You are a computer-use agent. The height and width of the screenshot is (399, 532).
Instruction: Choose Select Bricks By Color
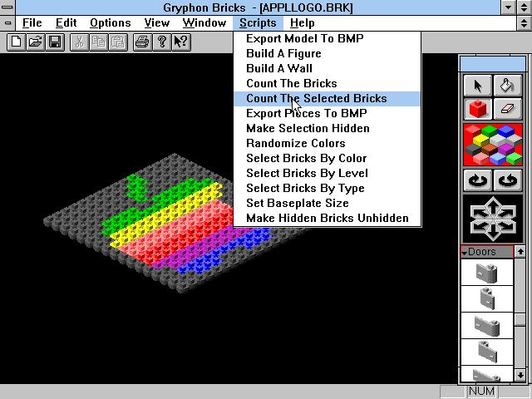(x=327, y=158)
